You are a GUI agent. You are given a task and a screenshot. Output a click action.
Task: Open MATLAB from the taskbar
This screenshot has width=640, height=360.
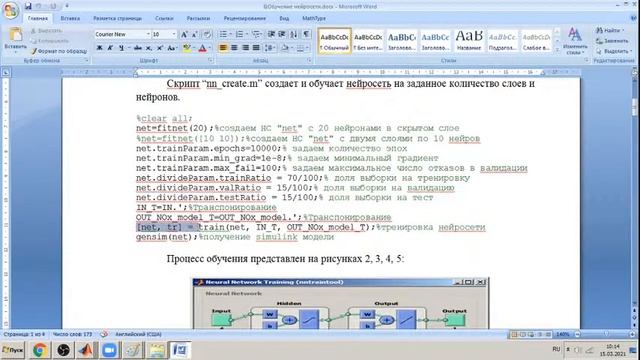(x=86, y=350)
